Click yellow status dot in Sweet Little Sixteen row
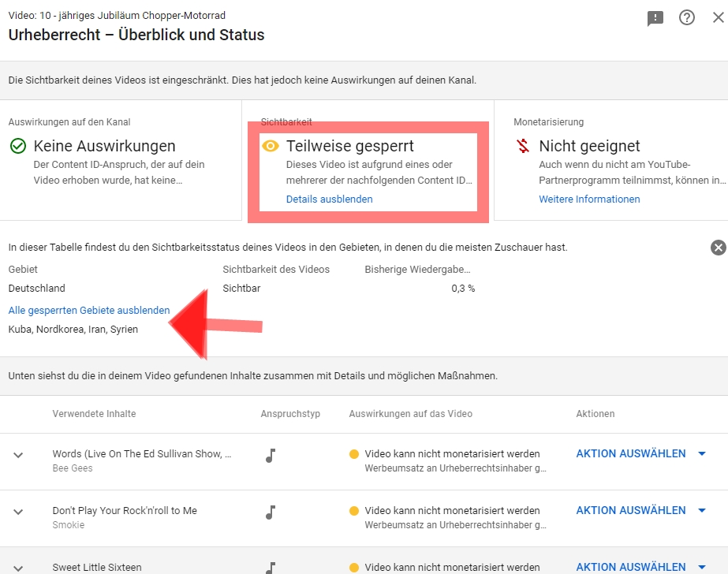Viewport: 728px width, 574px height. pos(354,568)
